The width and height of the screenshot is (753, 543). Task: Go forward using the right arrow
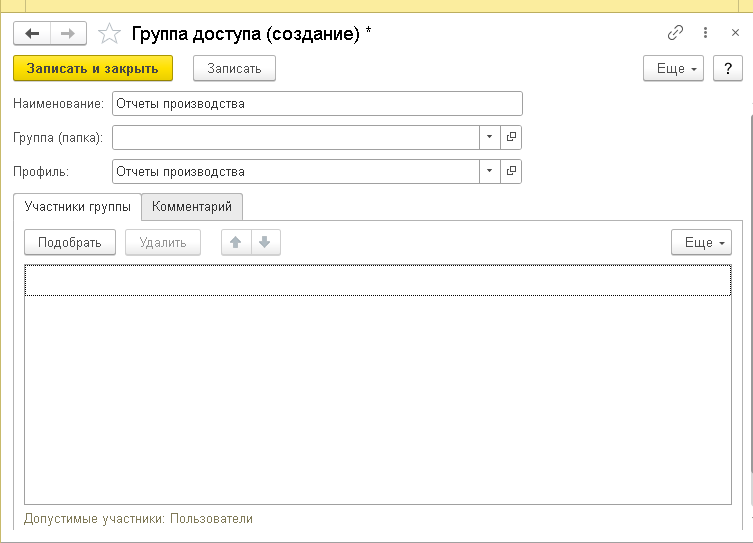point(68,34)
